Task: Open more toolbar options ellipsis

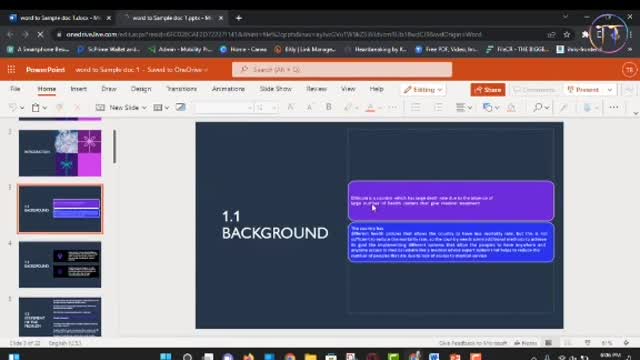Action: (x=613, y=107)
